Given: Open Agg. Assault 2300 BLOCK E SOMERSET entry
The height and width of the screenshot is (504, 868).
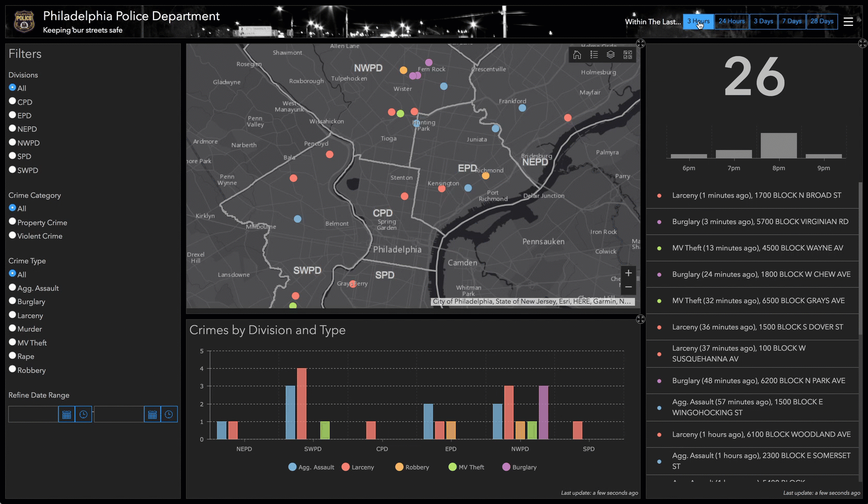Looking at the screenshot, I should 752,461.
